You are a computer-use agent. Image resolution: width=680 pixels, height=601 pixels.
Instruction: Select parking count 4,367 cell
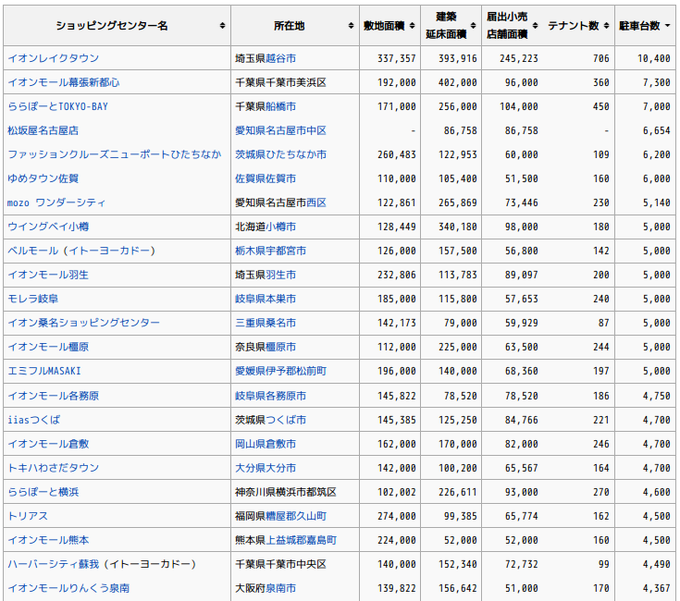[645, 588]
